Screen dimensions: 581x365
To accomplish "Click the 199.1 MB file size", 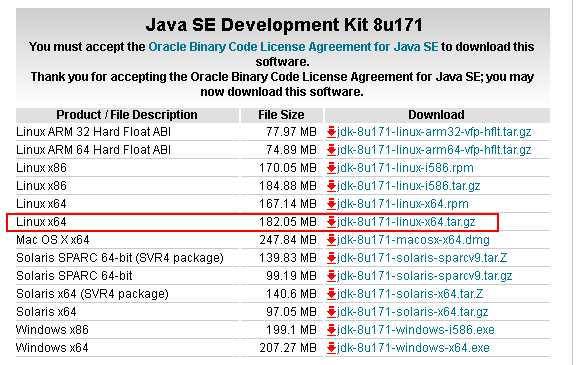I will [291, 330].
